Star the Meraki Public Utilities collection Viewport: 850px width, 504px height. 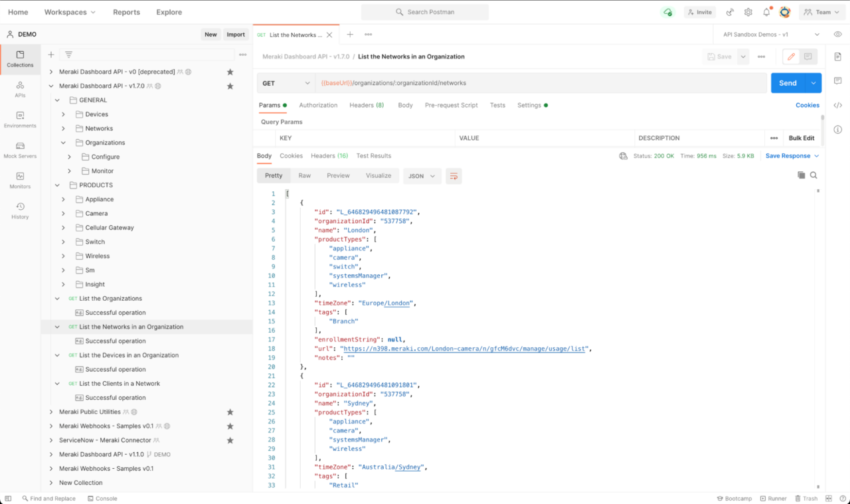(x=230, y=412)
